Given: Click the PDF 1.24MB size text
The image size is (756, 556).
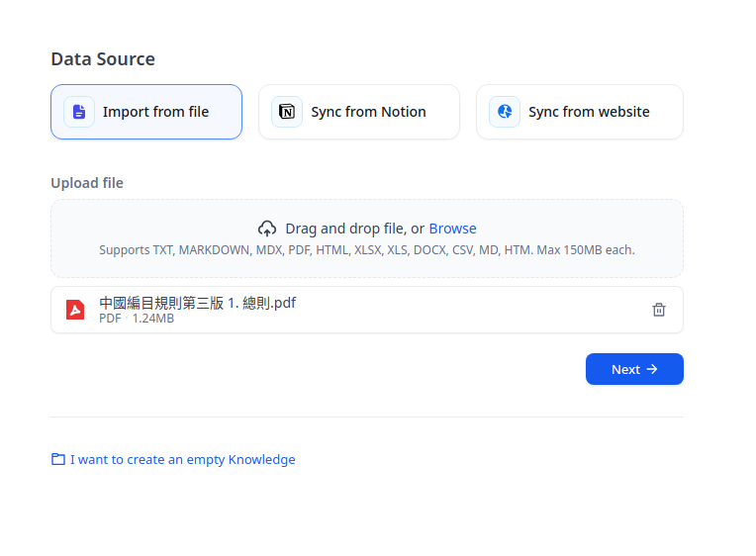Looking at the screenshot, I should click(x=137, y=319).
